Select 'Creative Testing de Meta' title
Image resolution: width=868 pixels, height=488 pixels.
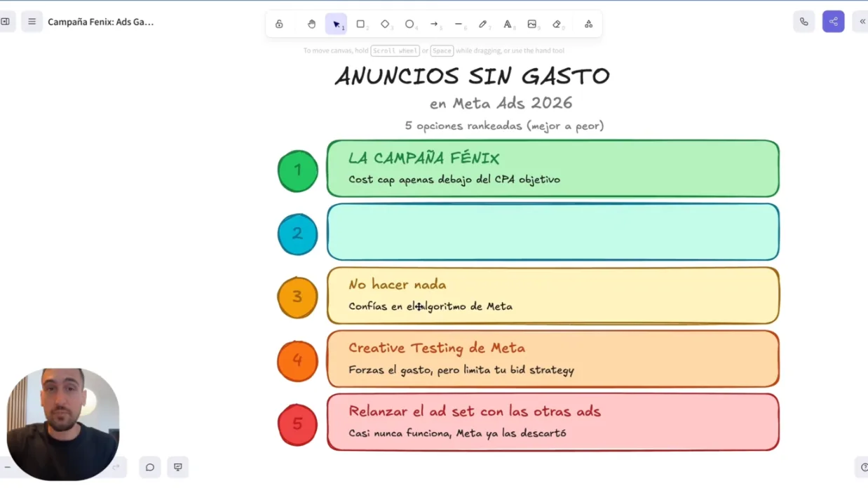[437, 348]
